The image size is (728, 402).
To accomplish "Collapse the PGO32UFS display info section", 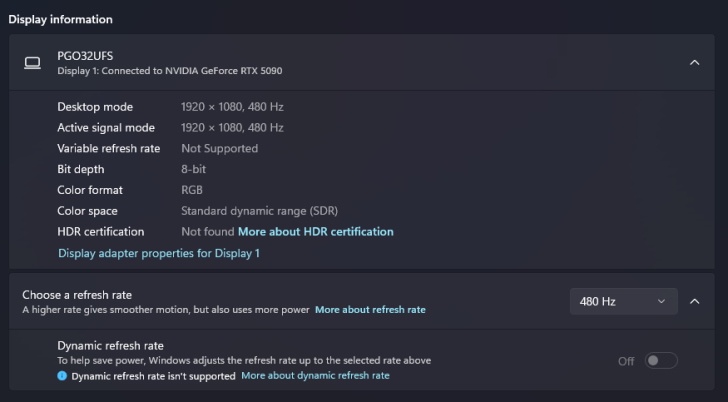I will coord(695,63).
